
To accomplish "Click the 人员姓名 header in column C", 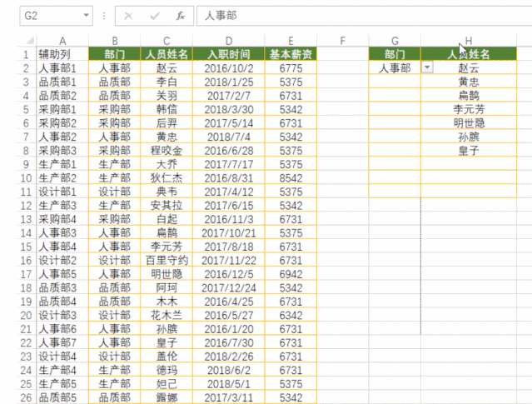I will (167, 54).
